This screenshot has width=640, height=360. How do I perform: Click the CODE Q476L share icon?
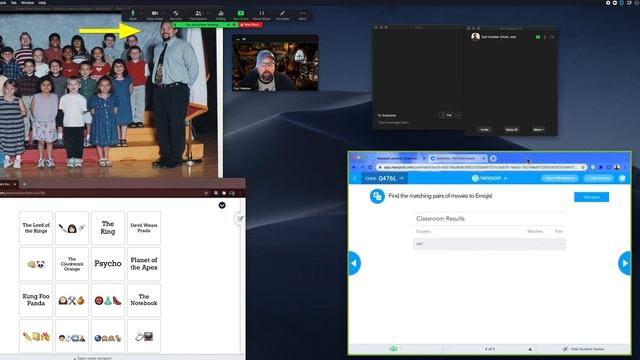click(402, 178)
